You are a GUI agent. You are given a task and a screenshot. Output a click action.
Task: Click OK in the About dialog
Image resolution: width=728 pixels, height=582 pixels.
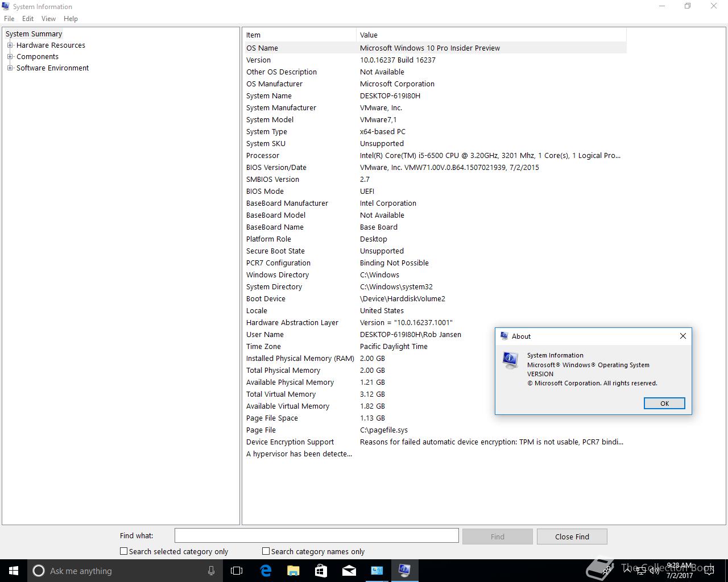pos(664,403)
